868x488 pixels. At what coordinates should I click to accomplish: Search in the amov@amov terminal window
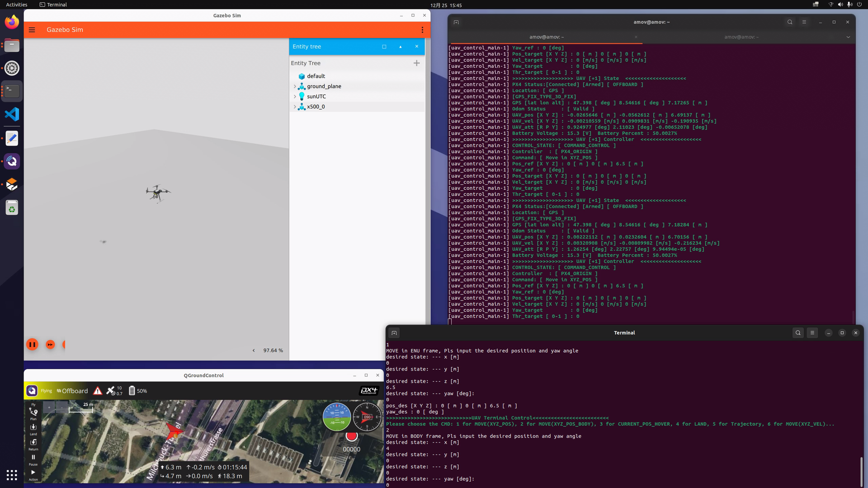coord(790,22)
